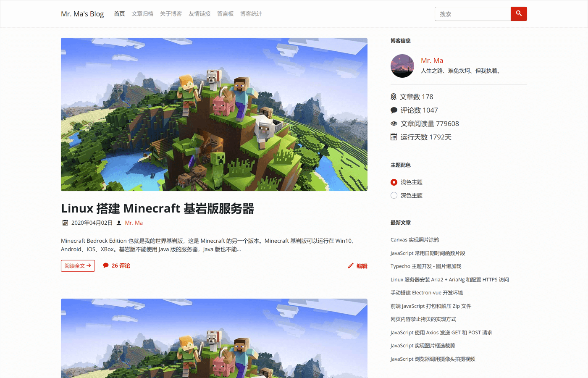Click the 深色主题 label text

(x=412, y=195)
